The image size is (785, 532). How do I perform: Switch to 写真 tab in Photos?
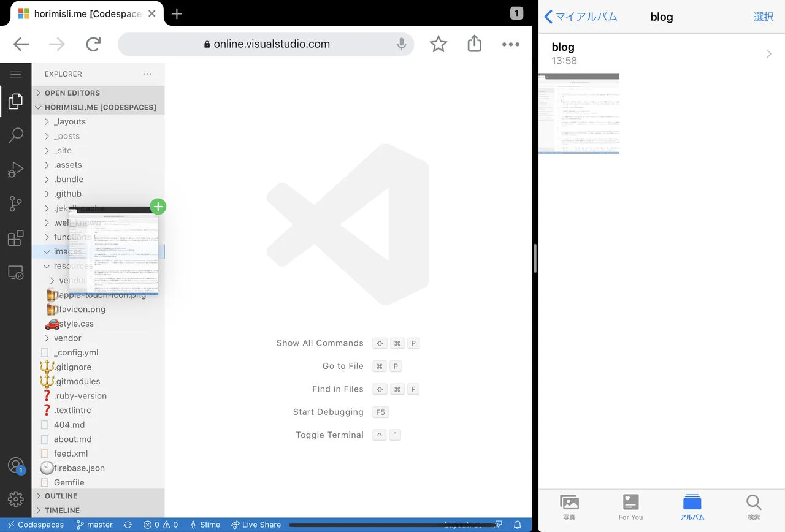point(569,507)
